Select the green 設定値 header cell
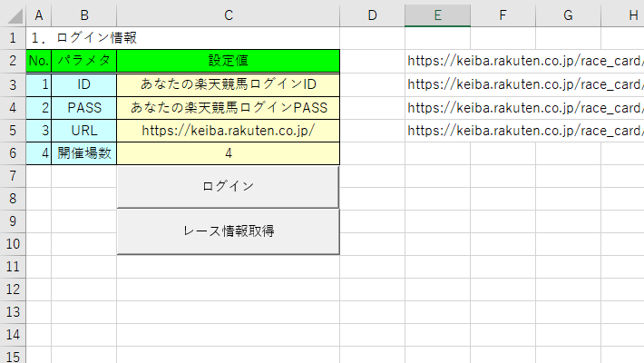Image resolution: width=644 pixels, height=363 pixels. (229, 61)
